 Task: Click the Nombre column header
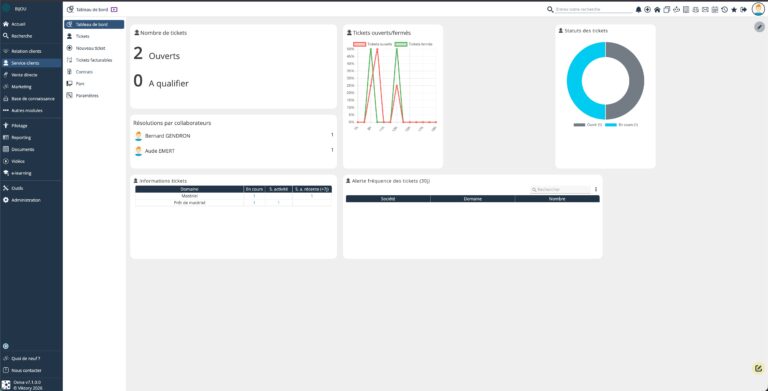(x=557, y=199)
